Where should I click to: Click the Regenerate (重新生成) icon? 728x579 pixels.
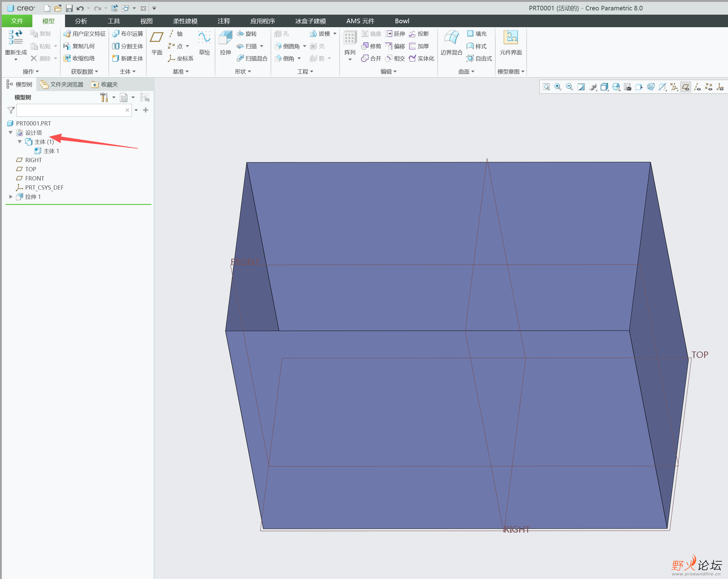point(16,38)
